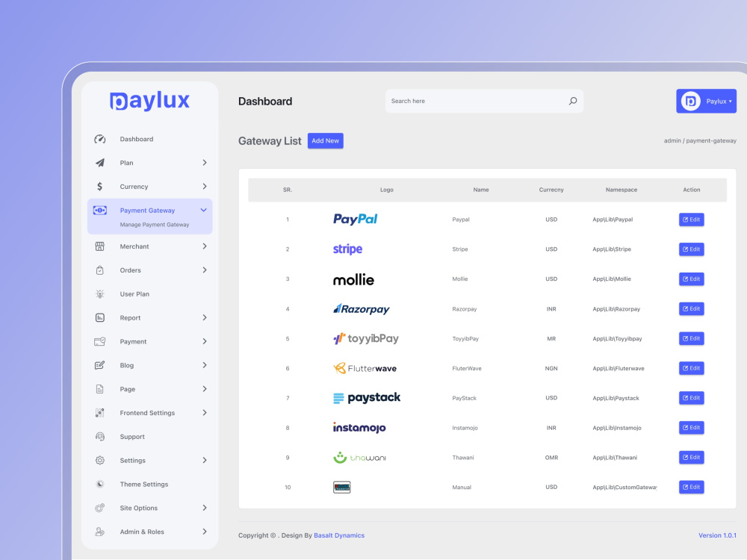Click the Razorpay logo in row 4
Screen dimensions: 747x560
[361, 309]
